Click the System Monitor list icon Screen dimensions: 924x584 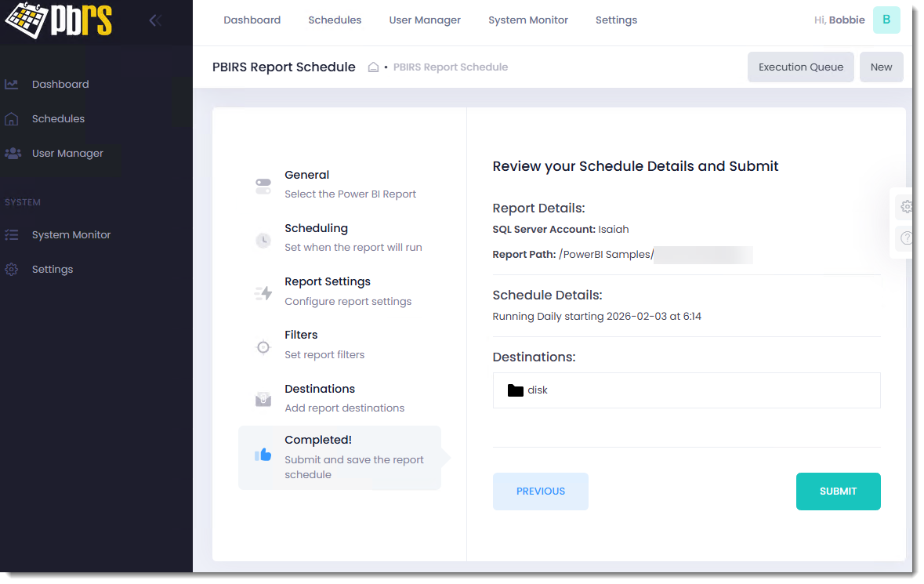click(x=12, y=235)
